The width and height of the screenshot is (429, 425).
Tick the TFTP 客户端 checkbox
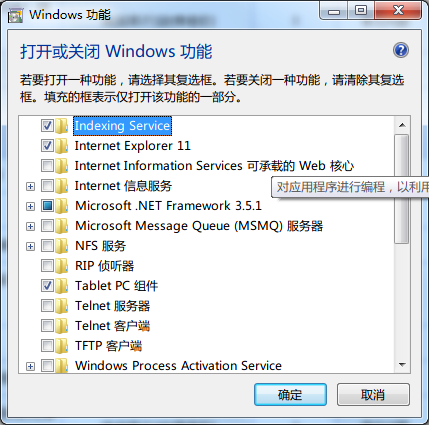pos(47,346)
